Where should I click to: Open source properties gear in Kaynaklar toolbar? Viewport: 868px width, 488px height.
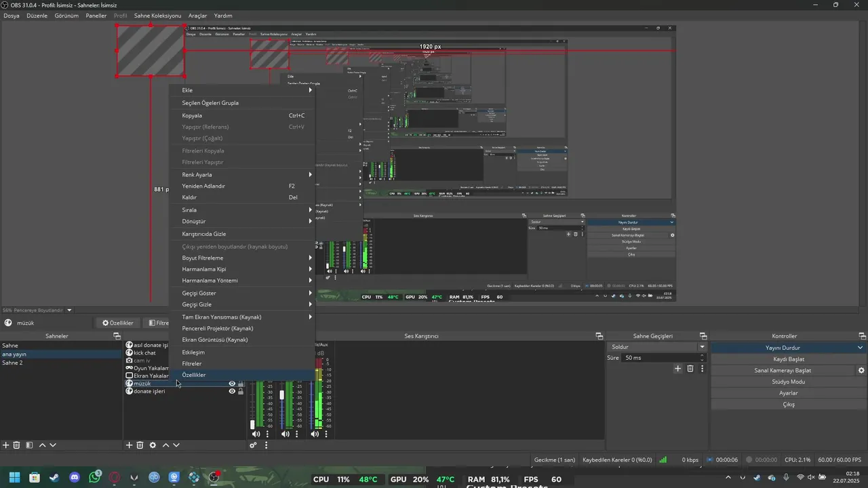[153, 445]
